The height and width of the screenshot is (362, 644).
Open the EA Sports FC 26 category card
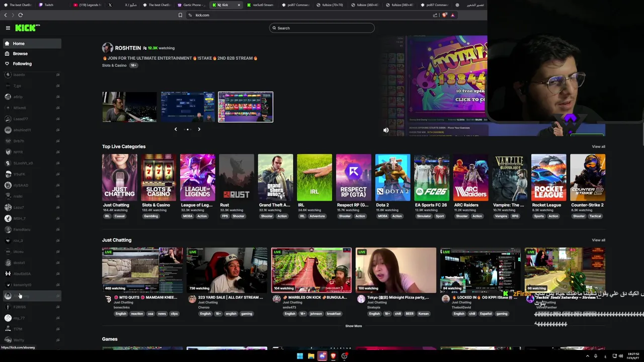[432, 177]
